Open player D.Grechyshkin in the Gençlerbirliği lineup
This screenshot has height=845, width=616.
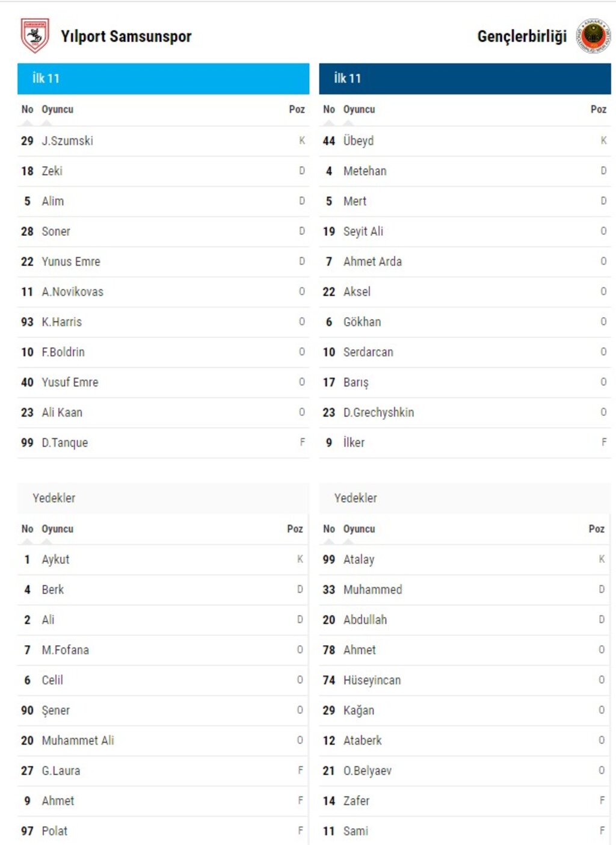click(378, 412)
